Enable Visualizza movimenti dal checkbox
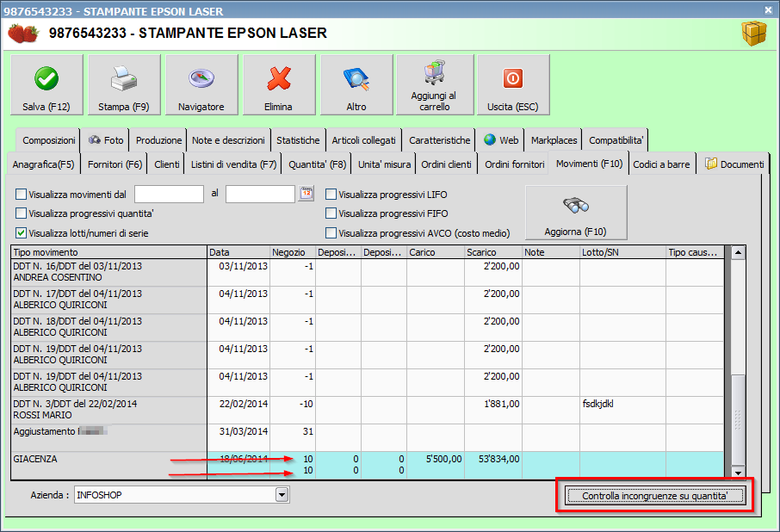The height and width of the screenshot is (532, 780). pos(21,195)
